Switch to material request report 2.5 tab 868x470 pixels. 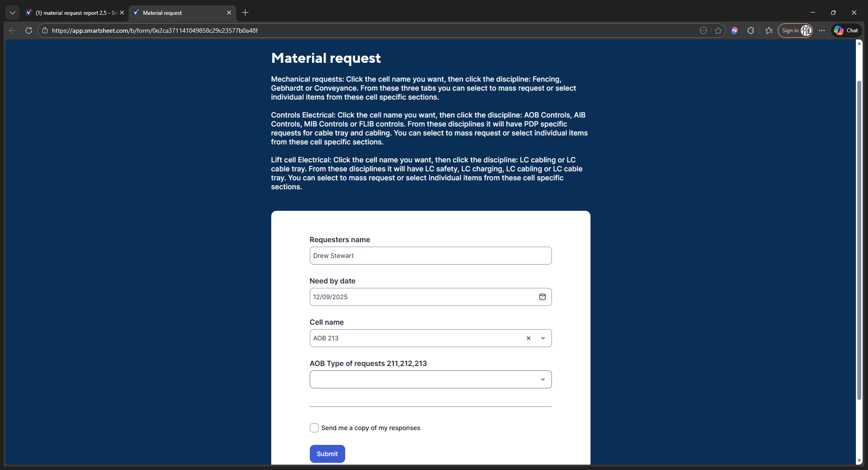click(x=72, y=13)
